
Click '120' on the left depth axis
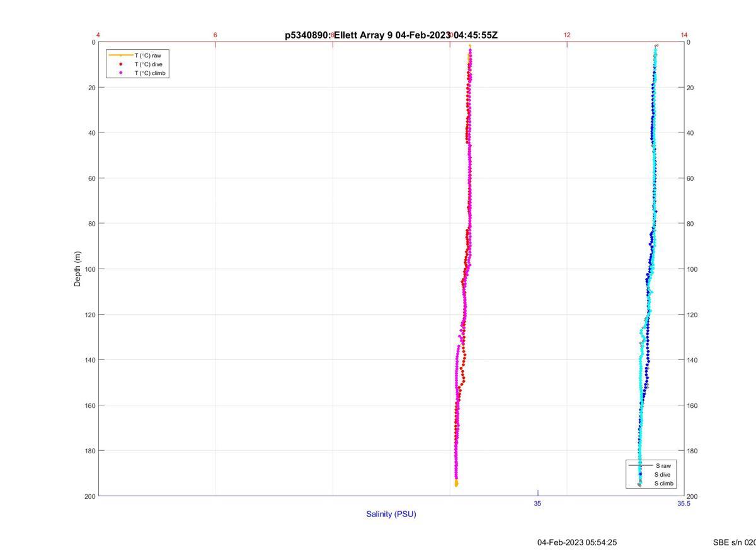pos(89,315)
